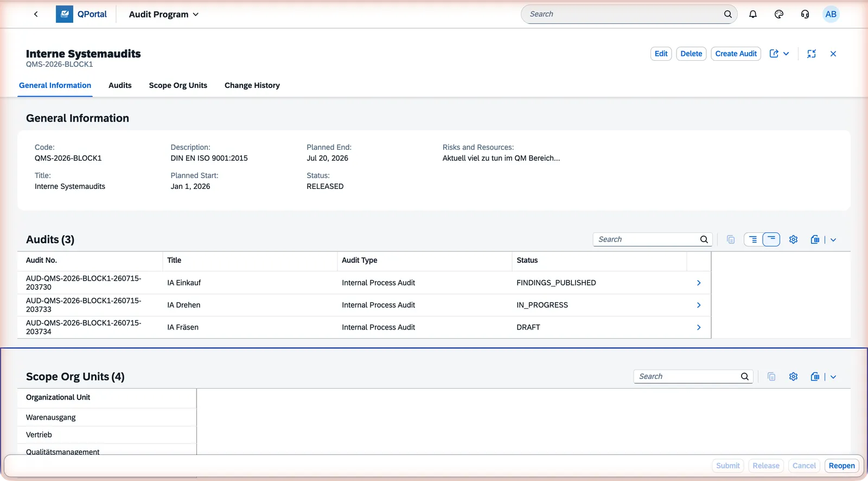Click the Audit No. column header
868x481 pixels.
90,261
